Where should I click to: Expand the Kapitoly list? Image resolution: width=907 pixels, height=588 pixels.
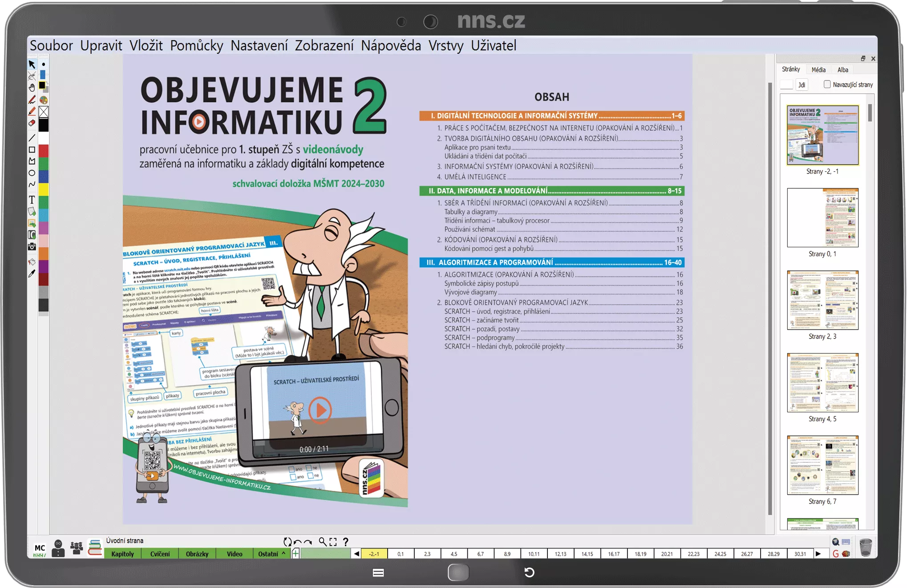tap(122, 554)
